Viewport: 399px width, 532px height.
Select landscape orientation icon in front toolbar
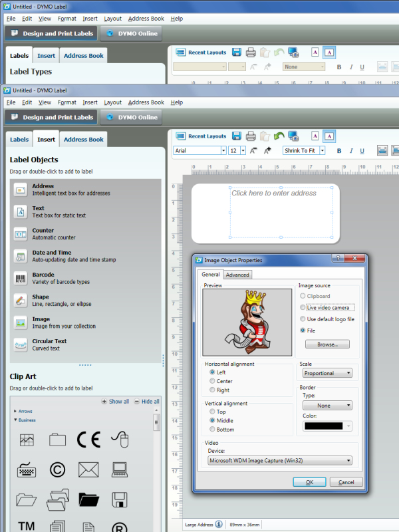pos(329,136)
